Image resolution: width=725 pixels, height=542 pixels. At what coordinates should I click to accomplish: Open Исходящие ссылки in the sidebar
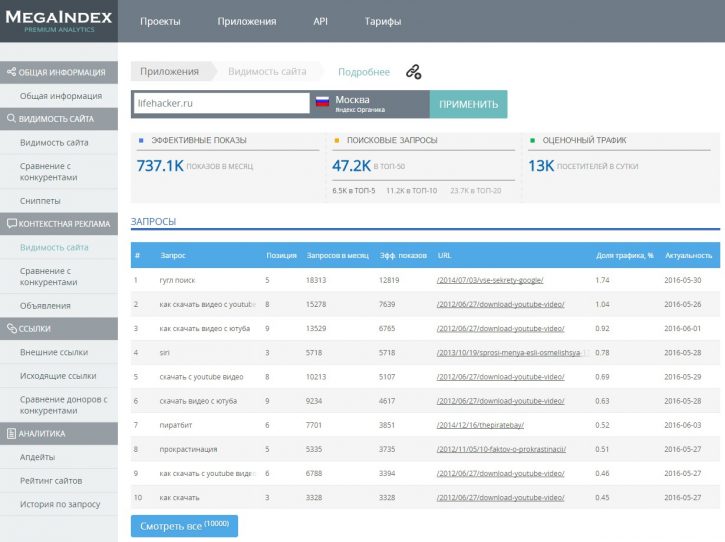58,376
